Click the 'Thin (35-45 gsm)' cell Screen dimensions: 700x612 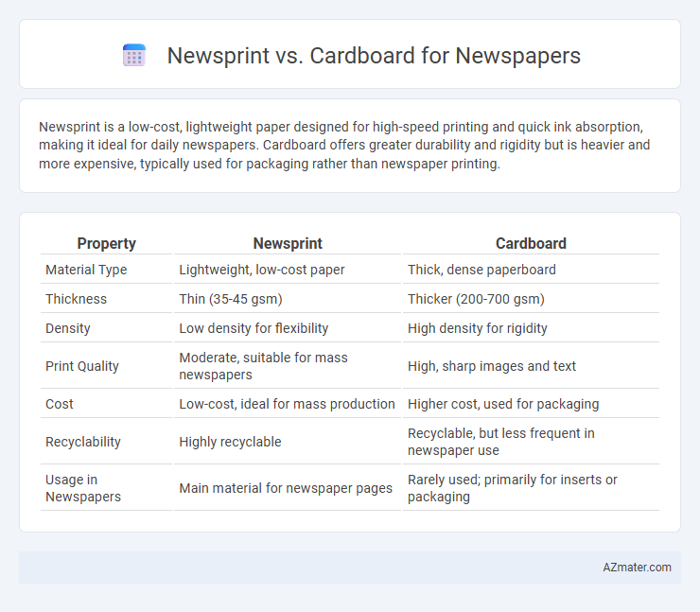288,299
